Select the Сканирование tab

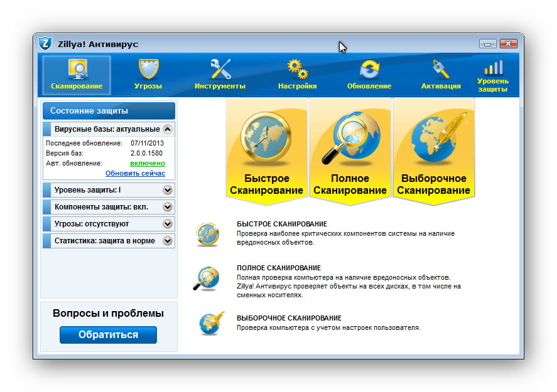tap(77, 75)
